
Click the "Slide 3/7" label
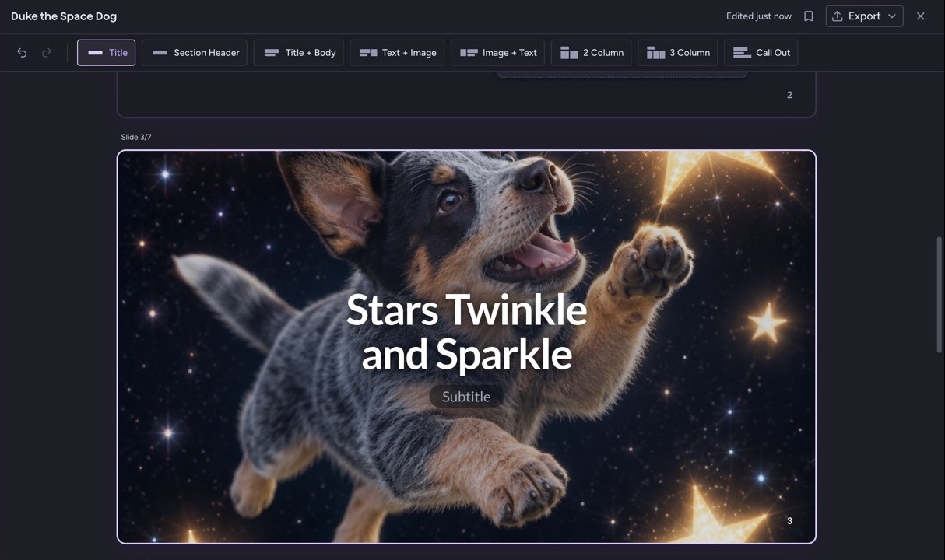point(136,137)
